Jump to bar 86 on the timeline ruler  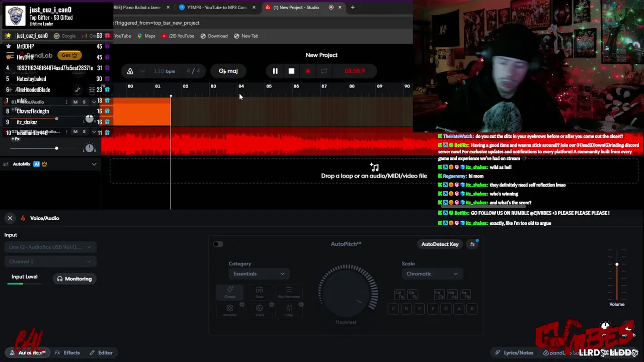click(296, 86)
